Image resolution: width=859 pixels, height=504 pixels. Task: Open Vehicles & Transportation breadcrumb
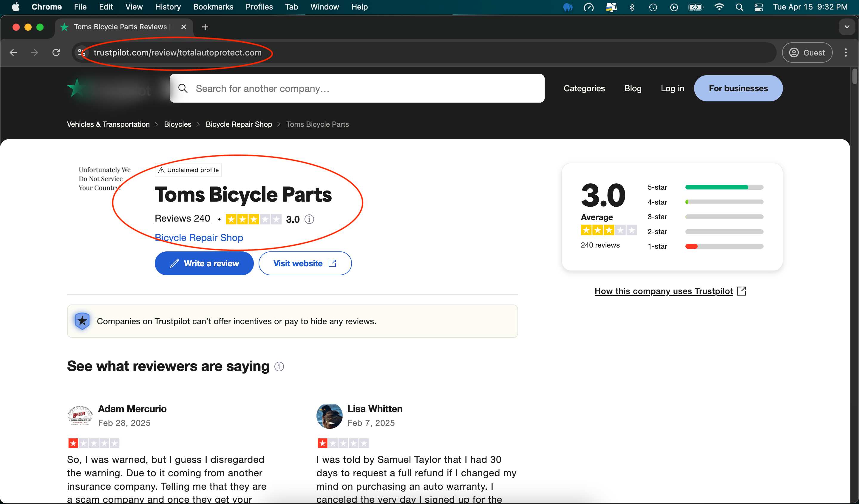(108, 124)
